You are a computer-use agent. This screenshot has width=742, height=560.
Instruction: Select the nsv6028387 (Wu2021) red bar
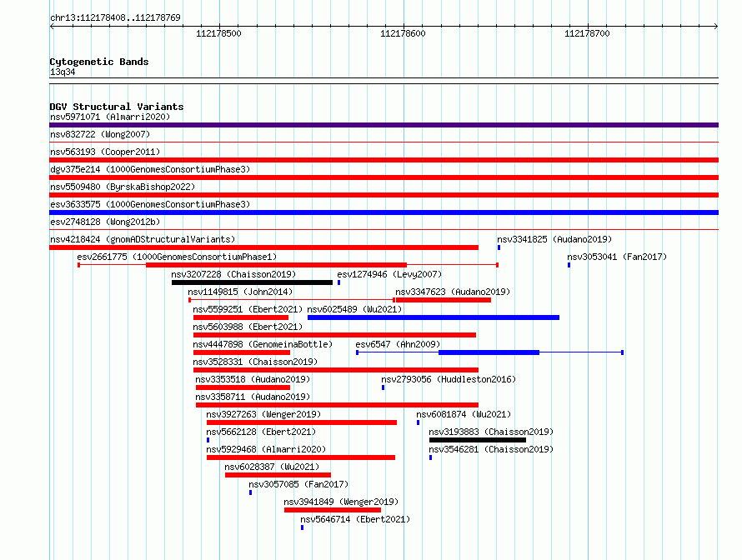[x=278, y=475]
